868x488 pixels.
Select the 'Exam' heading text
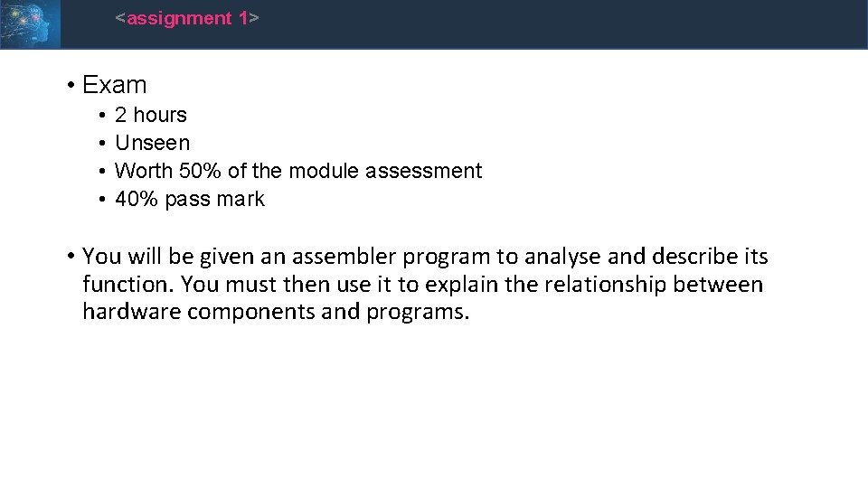tap(115, 85)
